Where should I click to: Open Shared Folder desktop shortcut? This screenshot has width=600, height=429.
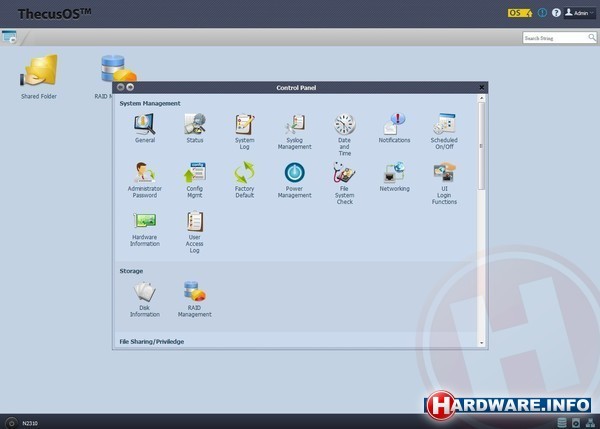point(39,77)
